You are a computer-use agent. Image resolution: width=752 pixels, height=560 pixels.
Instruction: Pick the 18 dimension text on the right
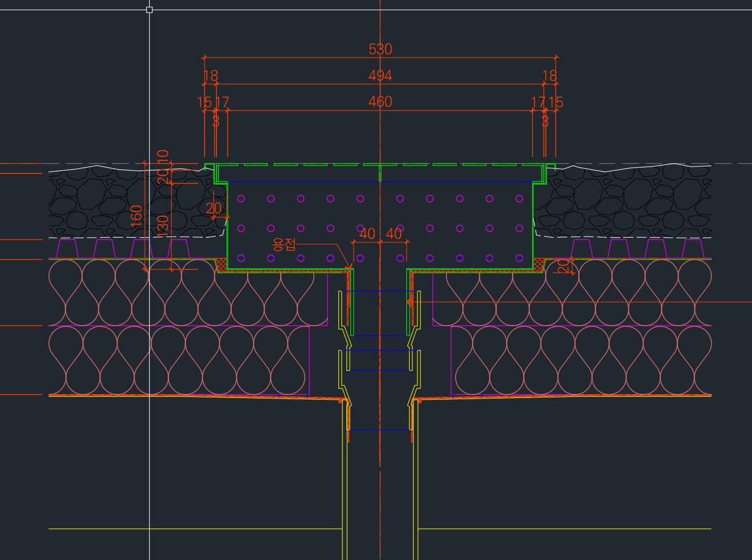point(549,76)
